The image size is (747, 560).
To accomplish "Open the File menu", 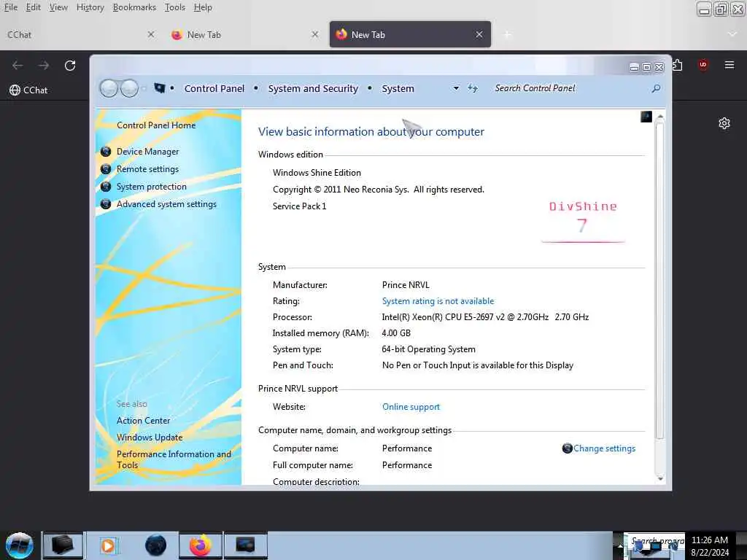I will pyautogui.click(x=10, y=7).
